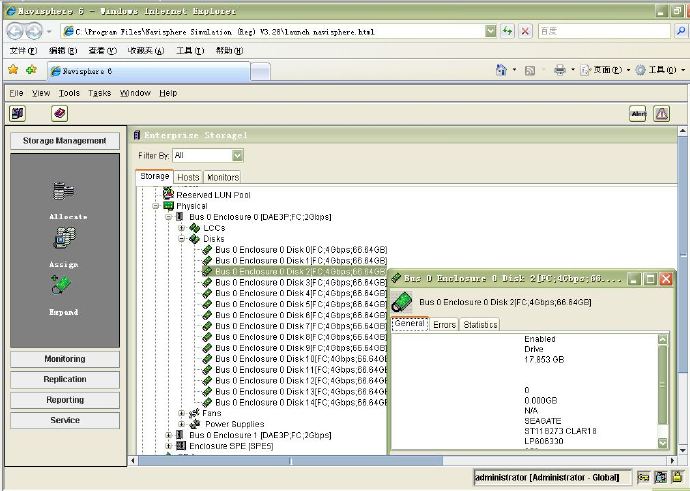Viewport: 690px width, 491px height.
Task: Expand Bus 0 Enclosure 1 node
Action: tap(168, 435)
